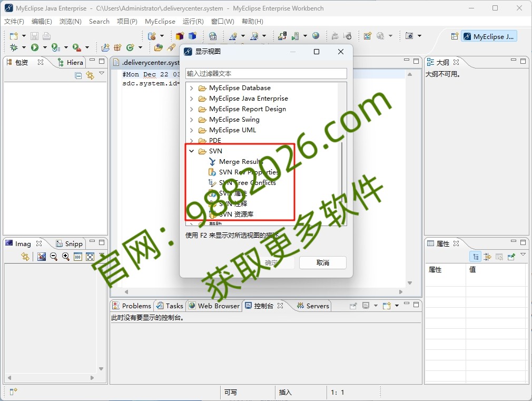
Task: Switch to the Snipp tab
Action: [69, 244]
